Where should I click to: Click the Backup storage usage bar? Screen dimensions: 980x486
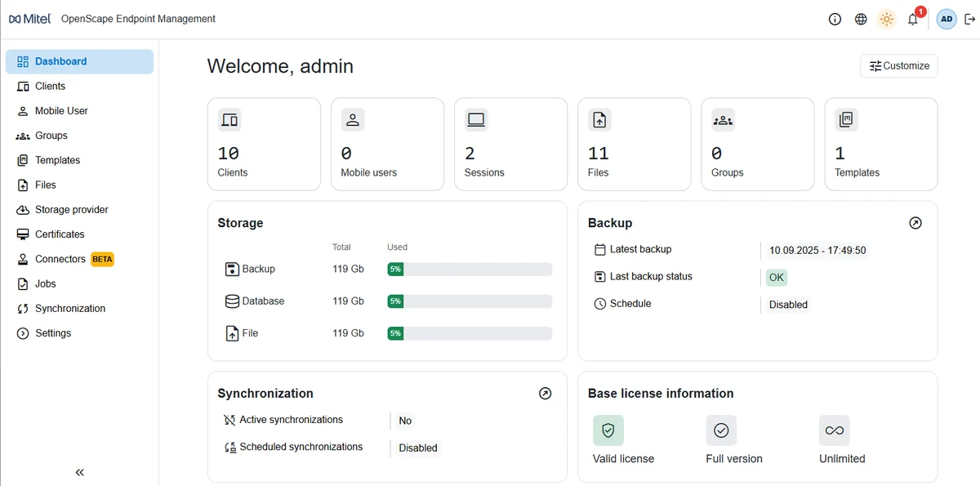(x=470, y=269)
